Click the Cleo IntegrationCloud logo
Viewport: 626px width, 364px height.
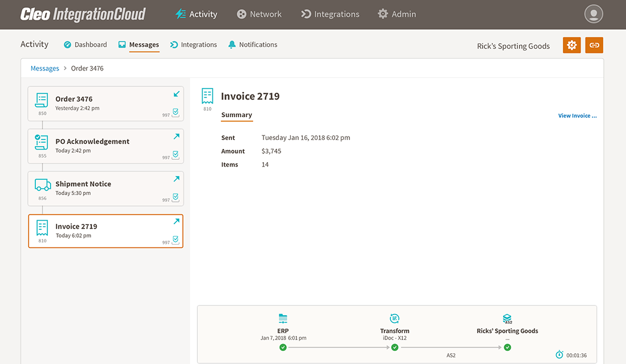click(x=83, y=14)
